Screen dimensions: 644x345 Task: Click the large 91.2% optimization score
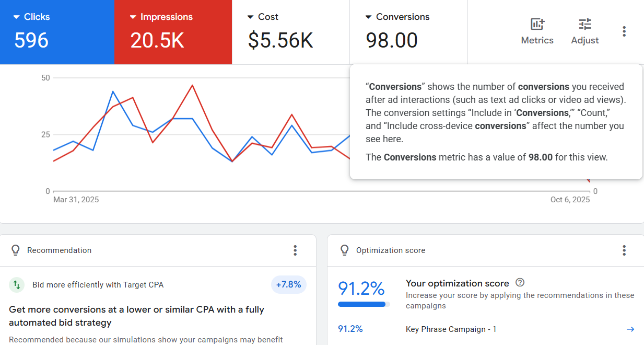click(x=361, y=288)
